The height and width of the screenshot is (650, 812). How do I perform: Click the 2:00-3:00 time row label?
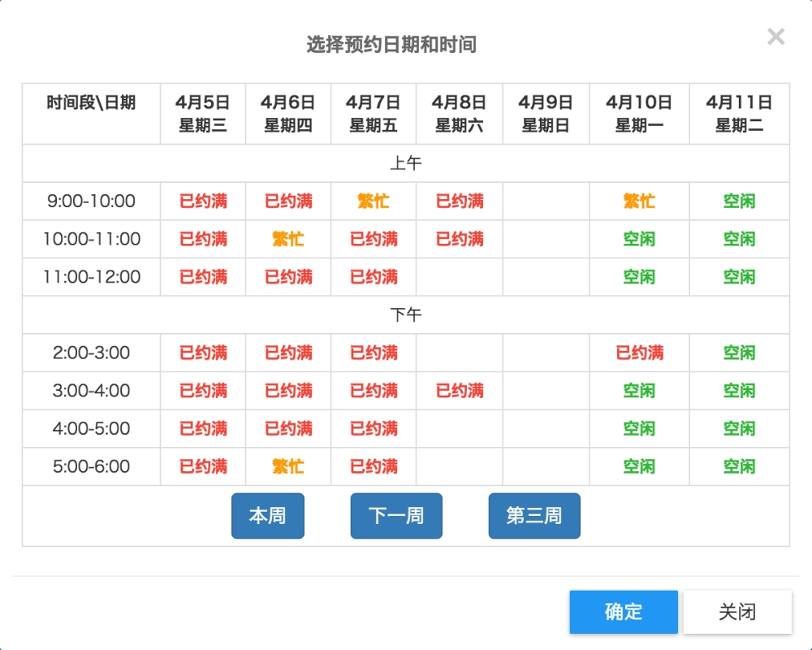(91, 353)
